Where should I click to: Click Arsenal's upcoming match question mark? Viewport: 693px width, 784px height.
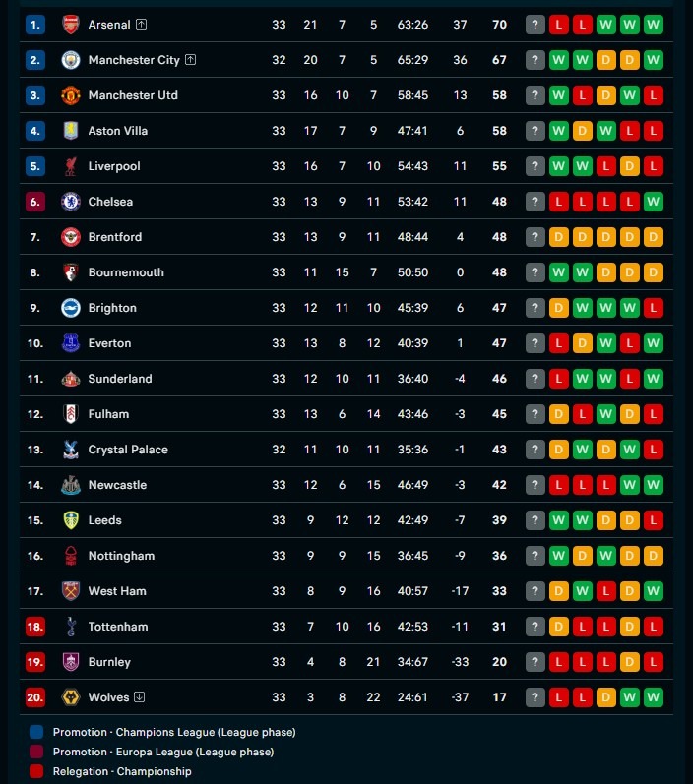(535, 25)
